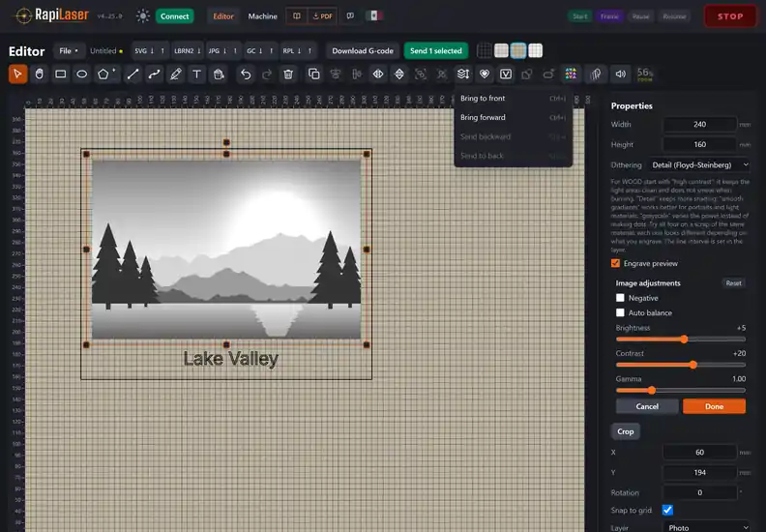Toggle the sun light theme icon

coord(142,16)
